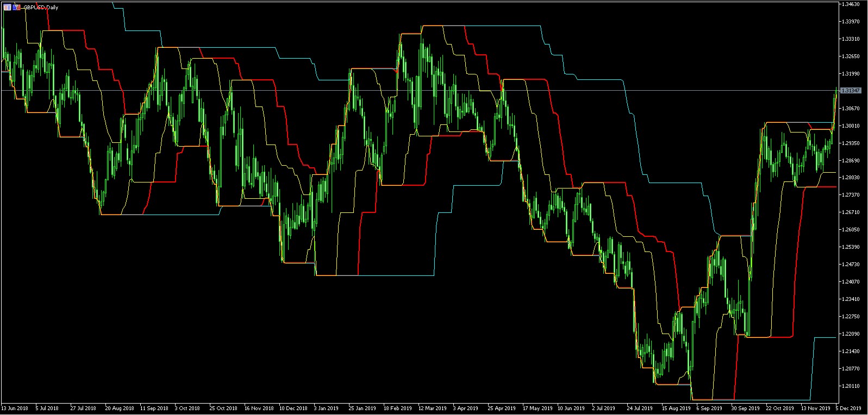868x415 pixels.
Task: Toggle the One Click Trading panel icon
Action: 16,7
